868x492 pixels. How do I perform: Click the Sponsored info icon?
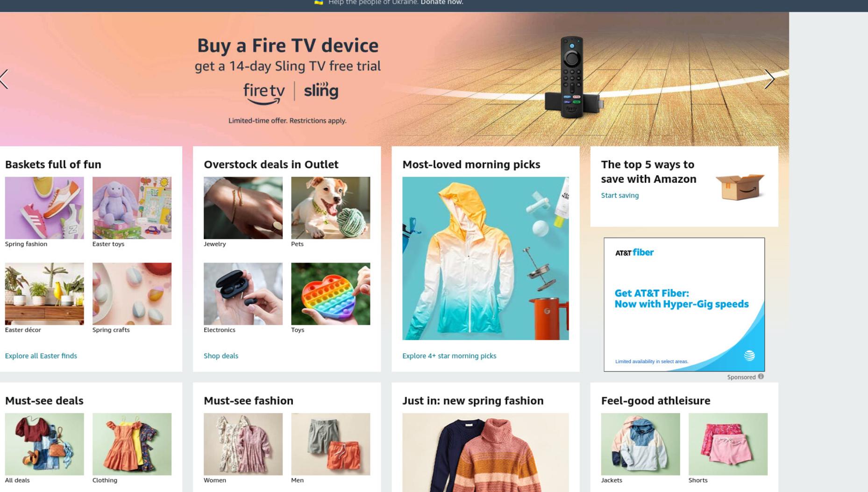tap(761, 377)
